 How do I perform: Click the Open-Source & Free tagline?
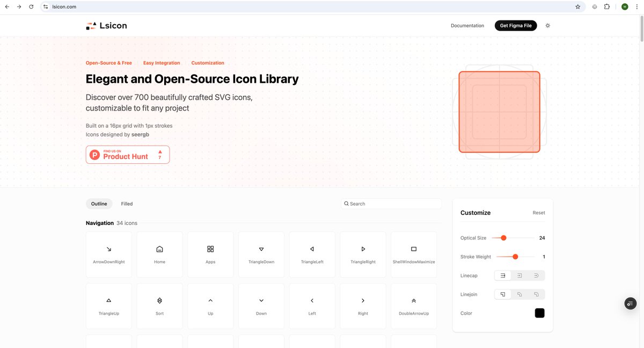click(x=109, y=63)
